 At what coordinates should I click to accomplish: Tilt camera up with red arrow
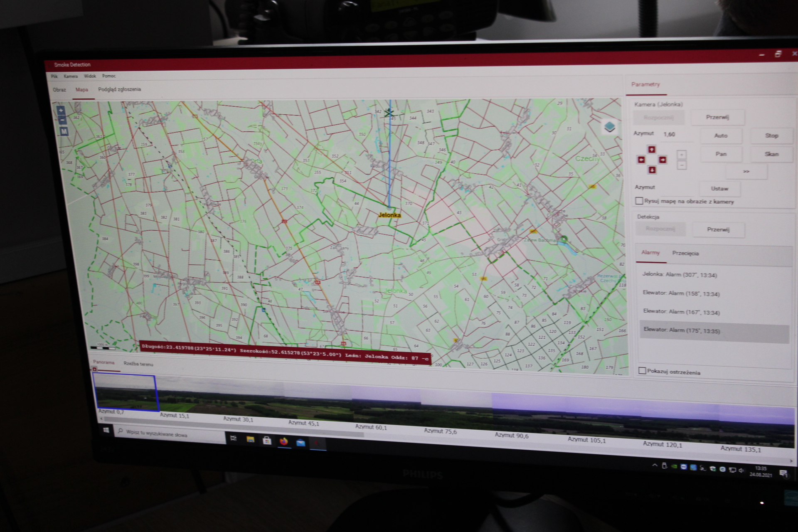tap(651, 149)
